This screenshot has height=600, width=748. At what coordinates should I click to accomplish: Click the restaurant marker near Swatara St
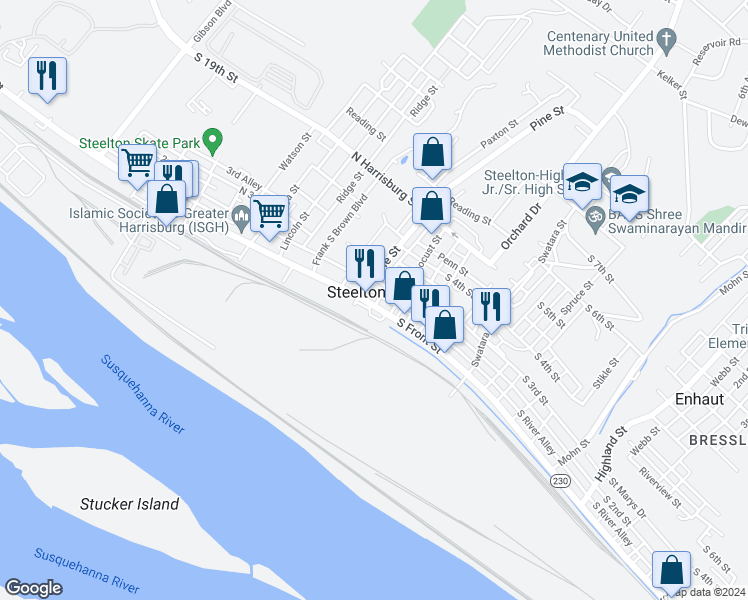491,308
